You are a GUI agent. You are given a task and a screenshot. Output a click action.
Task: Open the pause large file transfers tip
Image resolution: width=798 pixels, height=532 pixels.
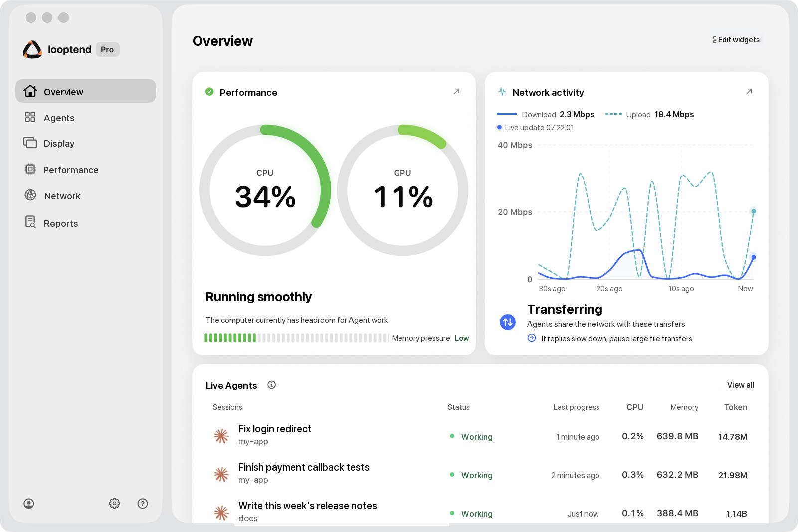[610, 338]
